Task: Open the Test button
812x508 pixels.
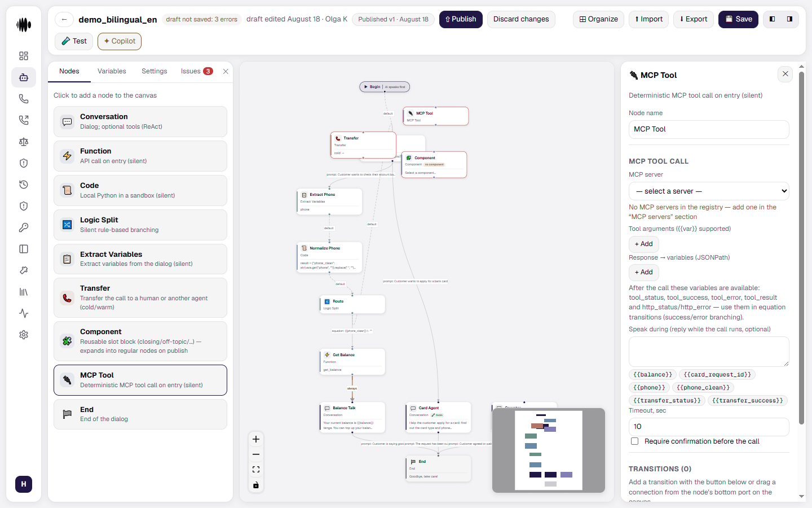Action: point(74,41)
